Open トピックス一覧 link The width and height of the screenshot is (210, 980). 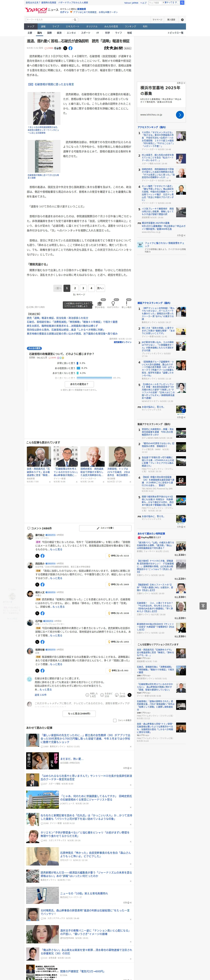[175, 33]
